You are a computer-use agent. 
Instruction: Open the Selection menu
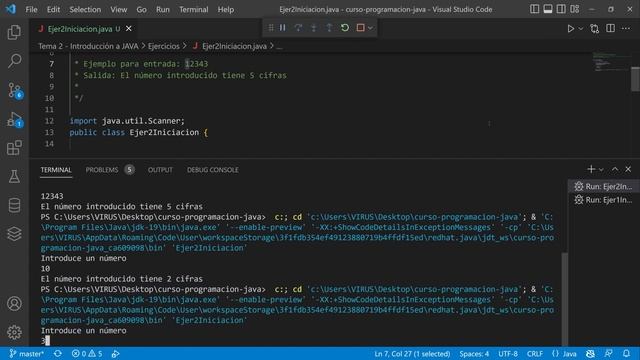point(85,9)
